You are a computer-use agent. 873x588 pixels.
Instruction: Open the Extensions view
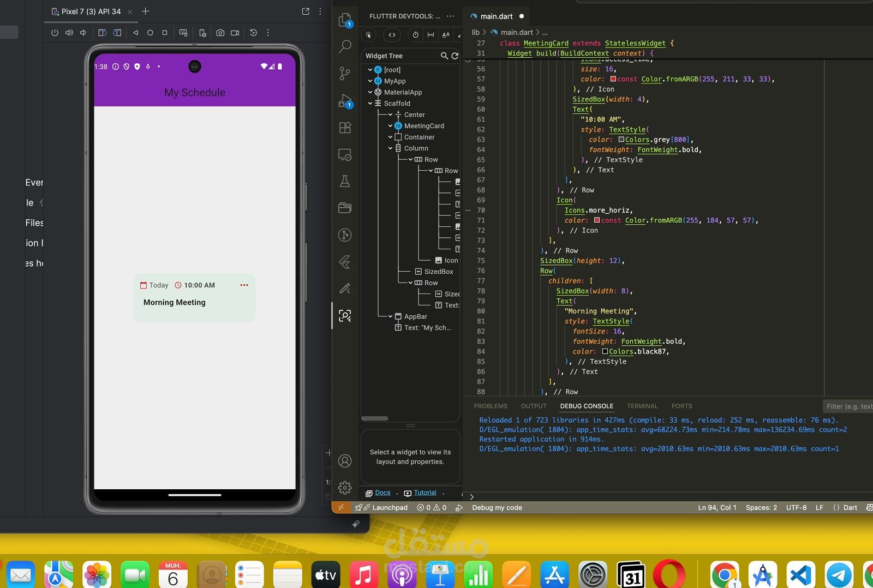click(x=345, y=128)
